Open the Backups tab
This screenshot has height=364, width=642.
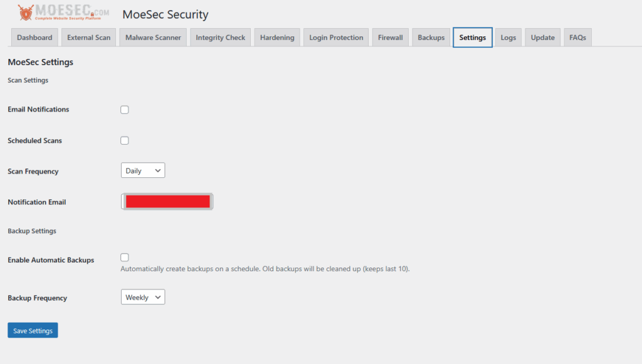431,37
